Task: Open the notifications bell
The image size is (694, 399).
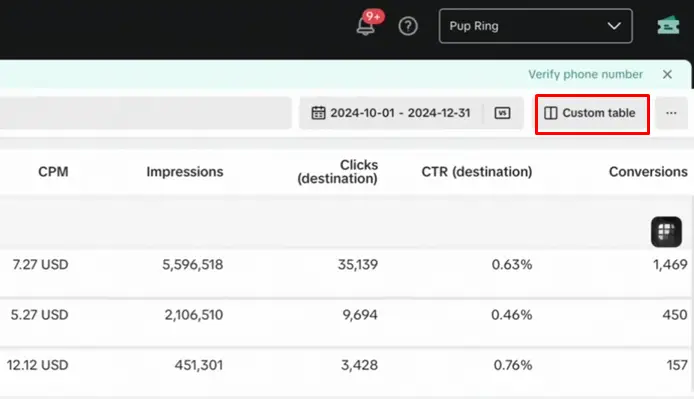Action: 366,25
